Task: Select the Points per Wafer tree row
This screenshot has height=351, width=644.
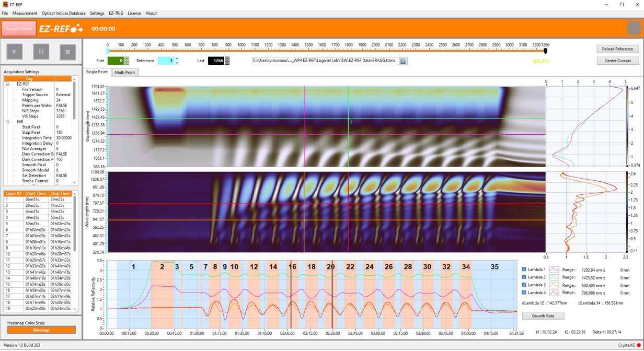Action: (38, 106)
